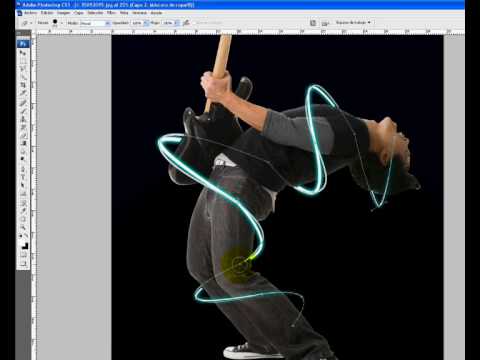Image resolution: width=480 pixels, height=360 pixels.
Task: Open the Edición menu
Action: (x=47, y=13)
